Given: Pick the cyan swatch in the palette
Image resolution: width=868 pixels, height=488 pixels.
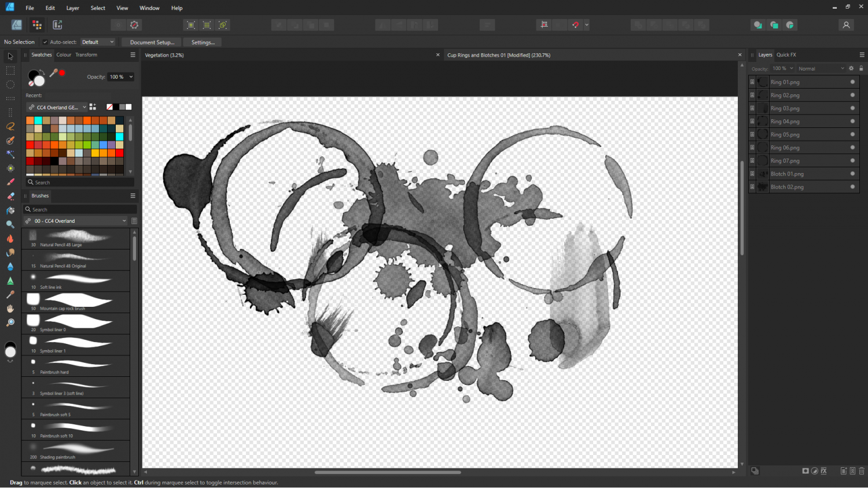Looking at the screenshot, I should click(38, 120).
